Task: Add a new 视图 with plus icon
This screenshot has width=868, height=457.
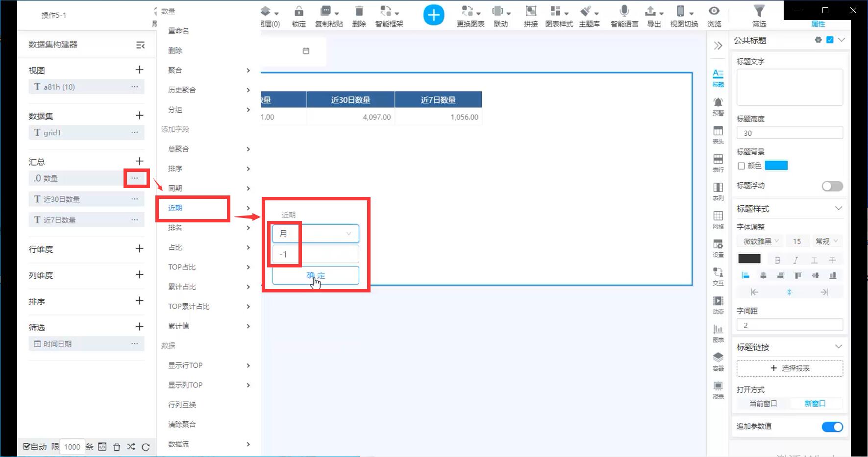Action: [x=140, y=70]
